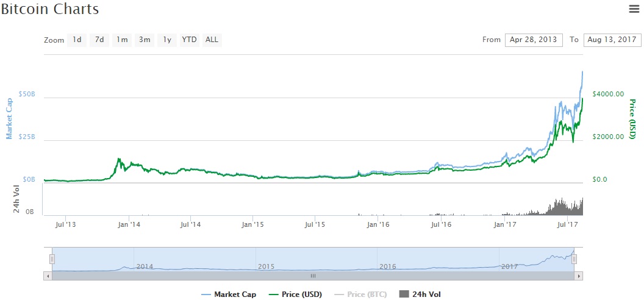Screen dimensions: 644x300
Task: Show ALL historical data range
Action: (x=212, y=40)
